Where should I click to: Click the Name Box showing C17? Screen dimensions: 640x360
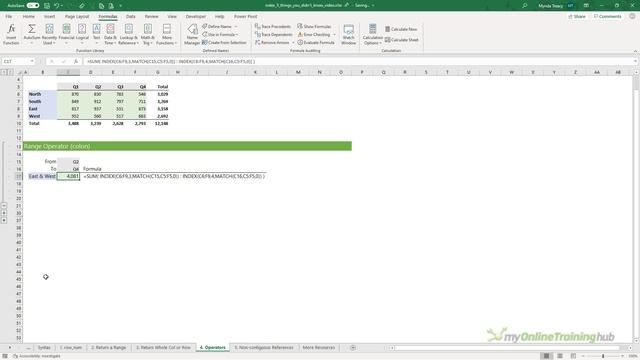coord(18,61)
